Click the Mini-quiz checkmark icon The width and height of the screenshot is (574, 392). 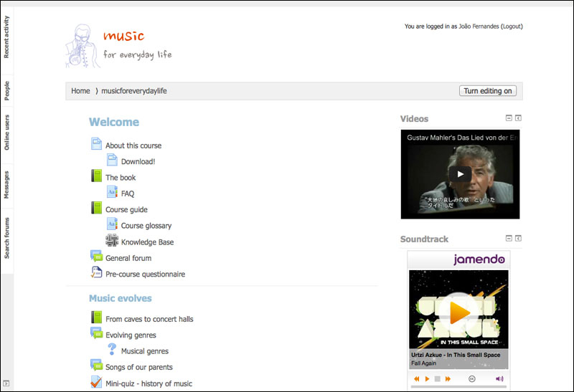coord(96,383)
